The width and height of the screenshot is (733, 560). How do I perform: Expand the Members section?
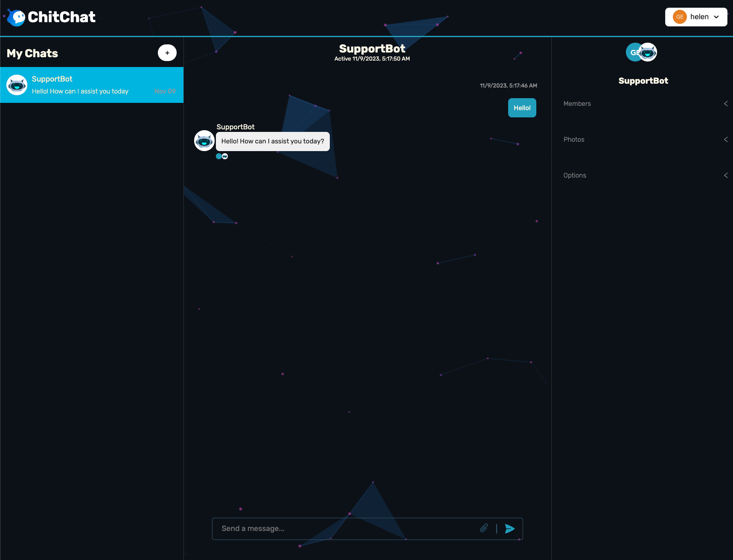(x=643, y=104)
